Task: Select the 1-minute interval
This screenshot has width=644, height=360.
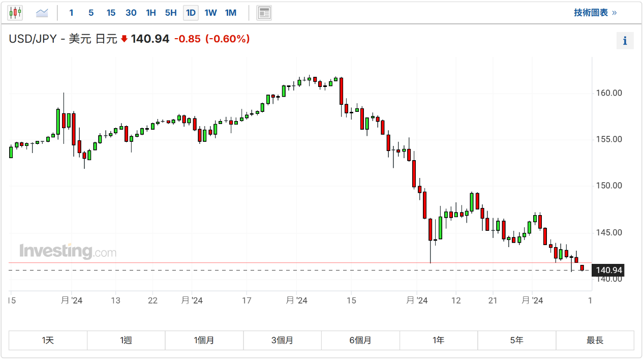Action: point(71,13)
